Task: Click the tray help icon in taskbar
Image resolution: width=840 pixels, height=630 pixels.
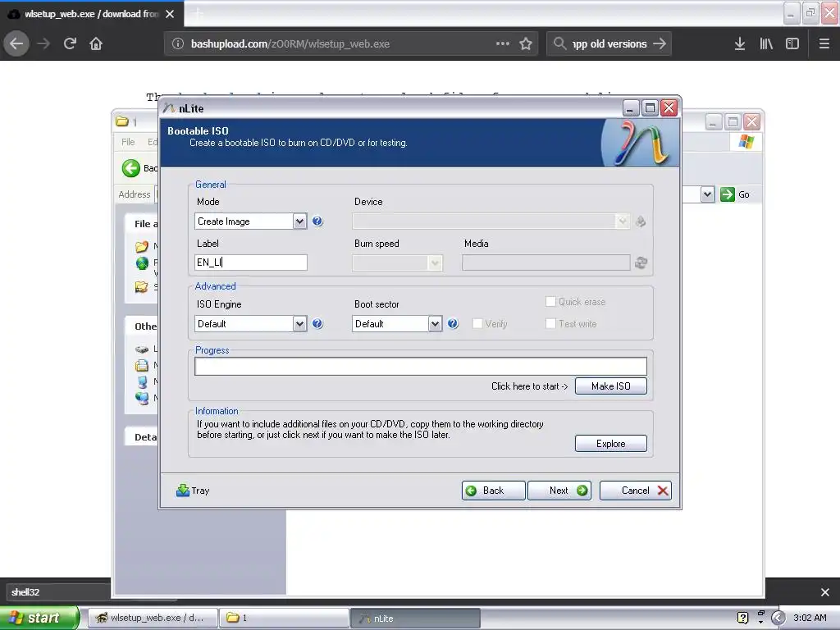Action: 742,618
